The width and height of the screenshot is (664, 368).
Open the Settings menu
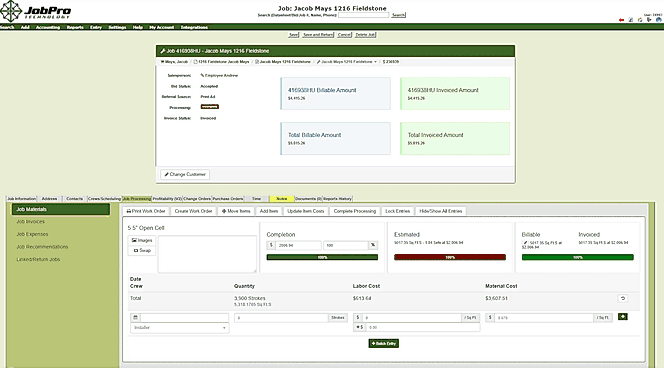pos(117,27)
